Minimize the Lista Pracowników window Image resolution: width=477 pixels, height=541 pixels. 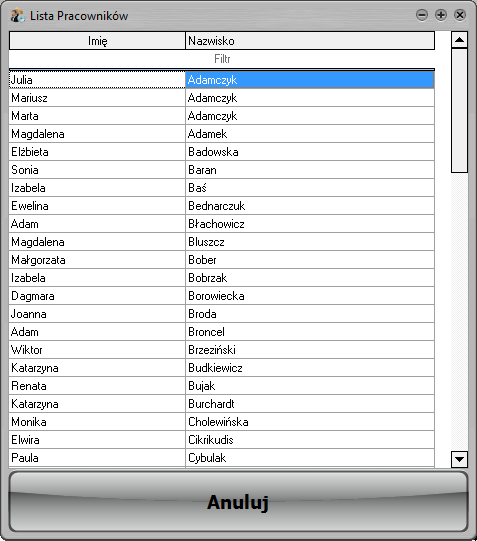click(422, 15)
